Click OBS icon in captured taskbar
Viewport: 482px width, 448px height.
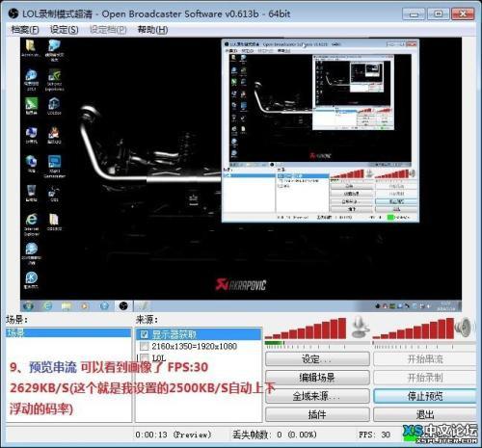tap(123, 305)
